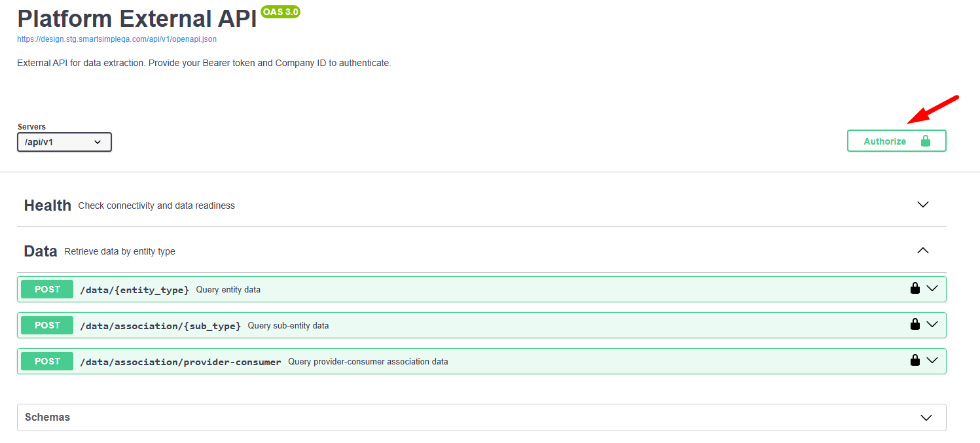This screenshot has height=443, width=980.
Task: Click the POST badge for /data/{entity_type}
Action: tap(47, 289)
